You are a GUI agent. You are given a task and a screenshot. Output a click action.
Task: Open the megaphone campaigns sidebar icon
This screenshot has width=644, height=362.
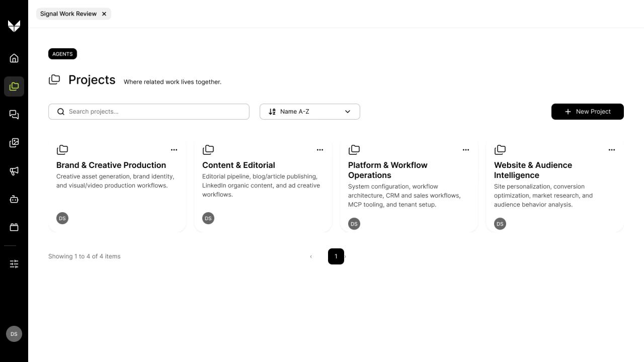(14, 171)
